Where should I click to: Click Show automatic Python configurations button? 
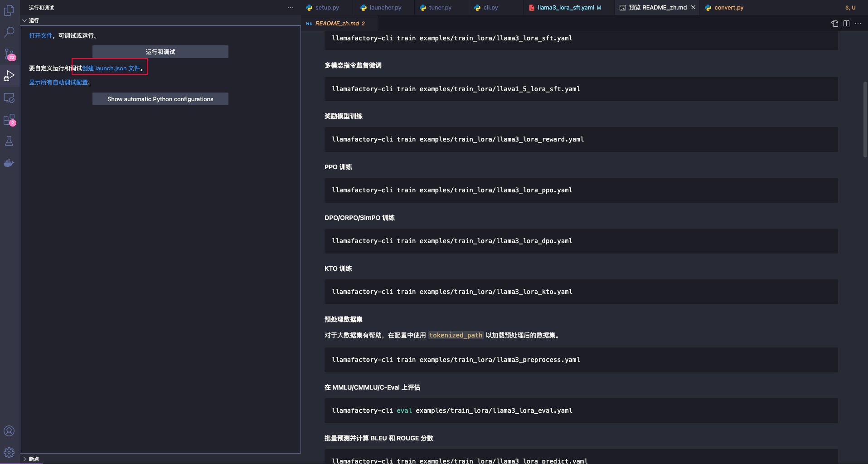click(x=160, y=99)
